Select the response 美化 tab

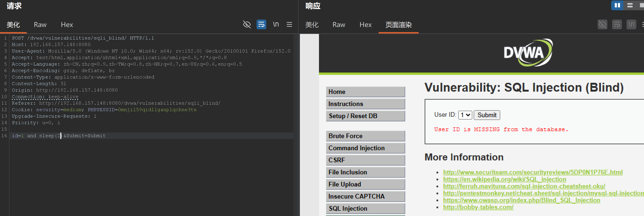(312, 25)
